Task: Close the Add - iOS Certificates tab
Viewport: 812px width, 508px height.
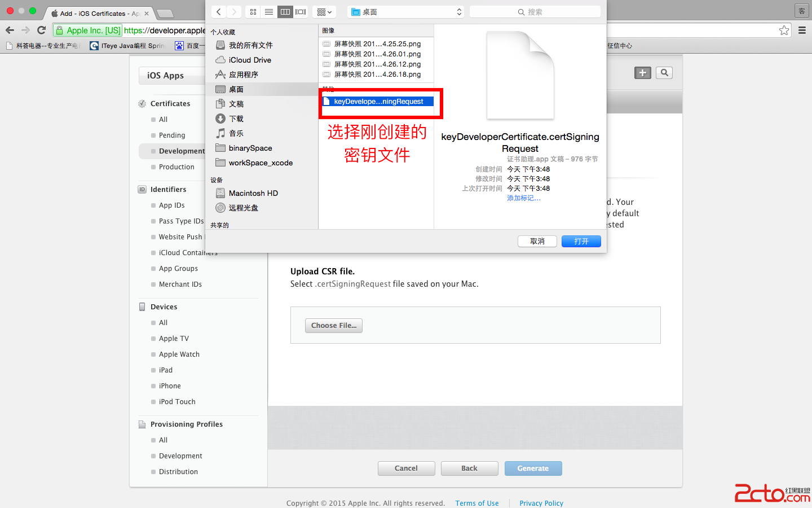Action: (x=147, y=14)
